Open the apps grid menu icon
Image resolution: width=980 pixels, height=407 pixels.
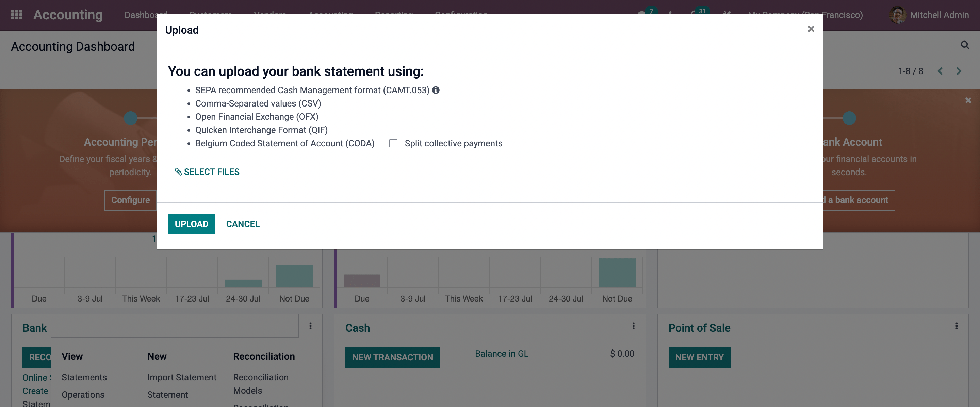tap(16, 15)
